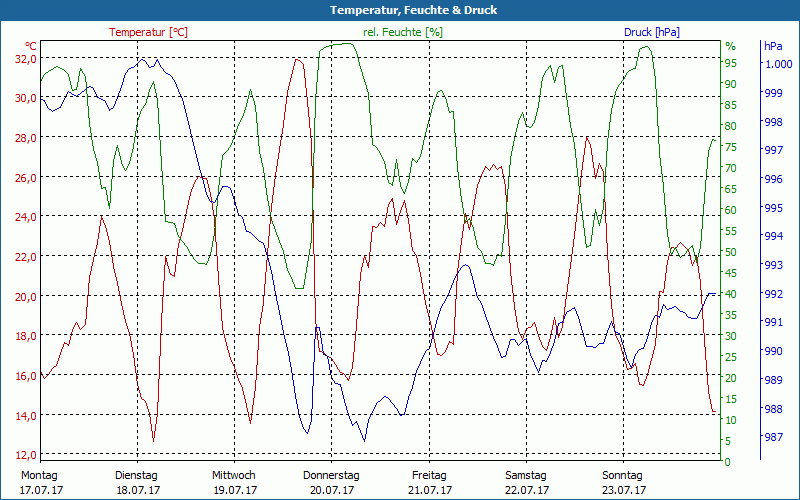800x500 pixels.
Task: Click the '0' humidity axis value
Action: click(x=728, y=462)
